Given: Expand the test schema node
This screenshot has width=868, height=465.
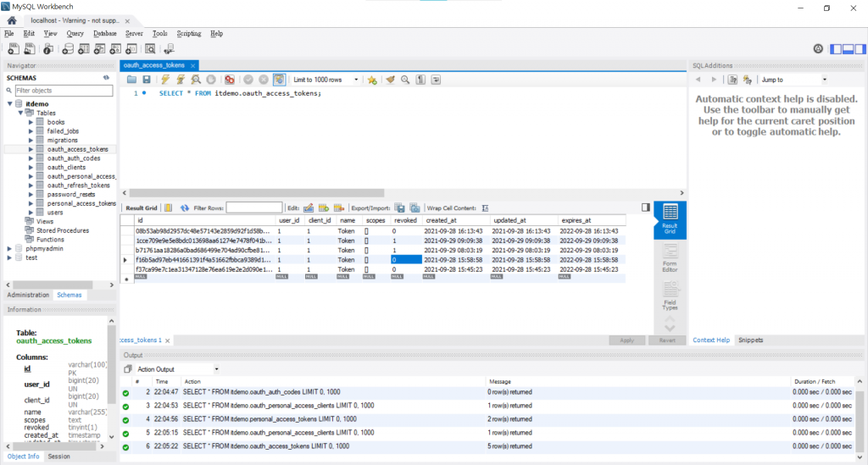Looking at the screenshot, I should [x=9, y=257].
